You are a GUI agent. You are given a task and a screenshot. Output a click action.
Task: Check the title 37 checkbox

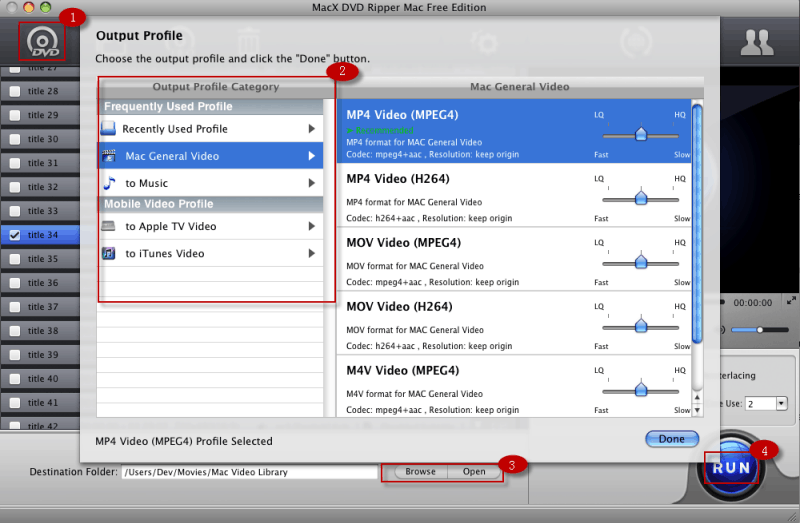pos(15,307)
